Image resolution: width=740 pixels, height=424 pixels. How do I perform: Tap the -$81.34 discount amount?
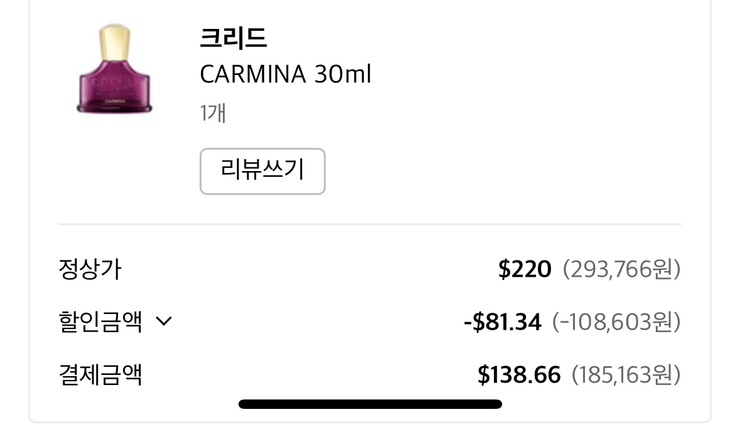[x=502, y=322]
